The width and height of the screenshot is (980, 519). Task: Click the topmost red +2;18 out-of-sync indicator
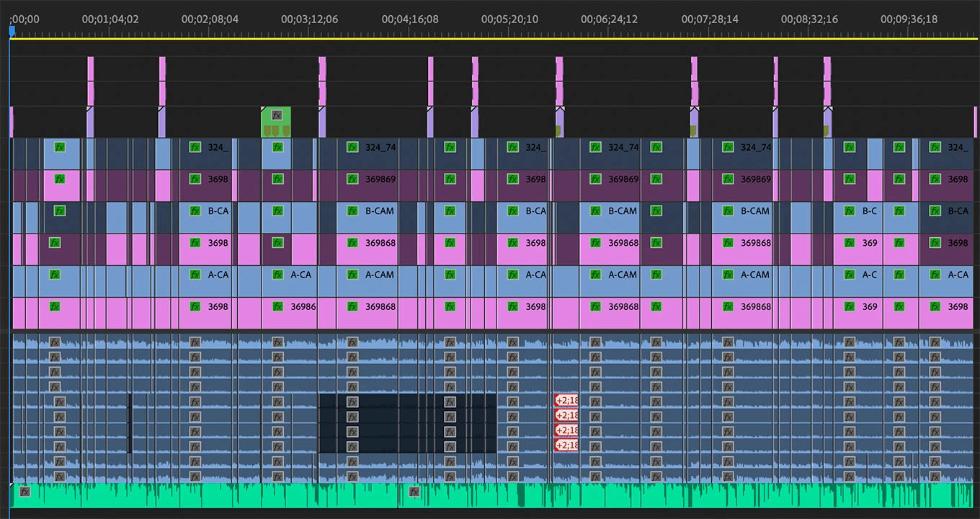point(566,400)
